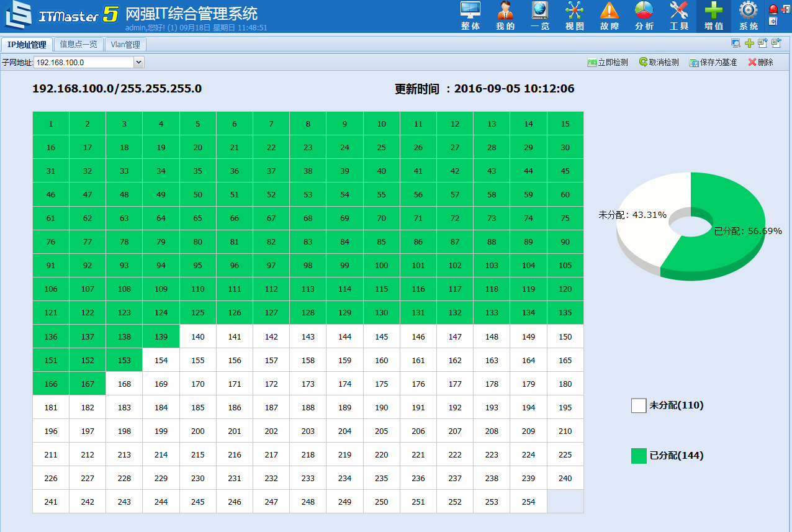Click the red X icon for 删除
Screen dimensions: 792x532
pyautogui.click(x=752, y=62)
